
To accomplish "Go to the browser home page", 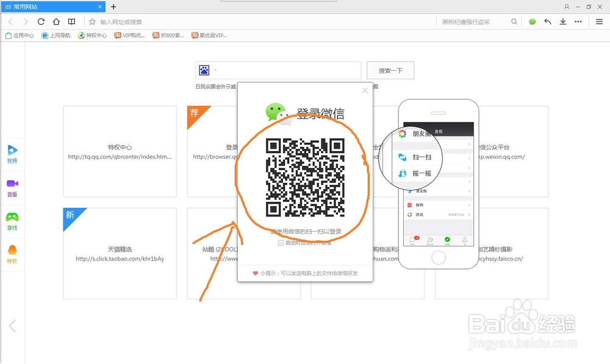I will [56, 22].
